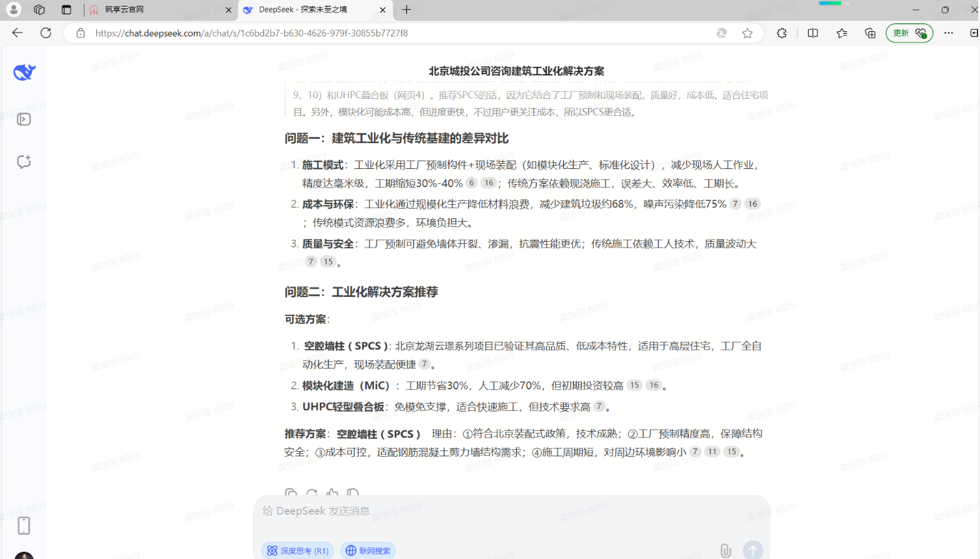Select the DeepSeek browser tab
980x559 pixels.
pos(312,10)
